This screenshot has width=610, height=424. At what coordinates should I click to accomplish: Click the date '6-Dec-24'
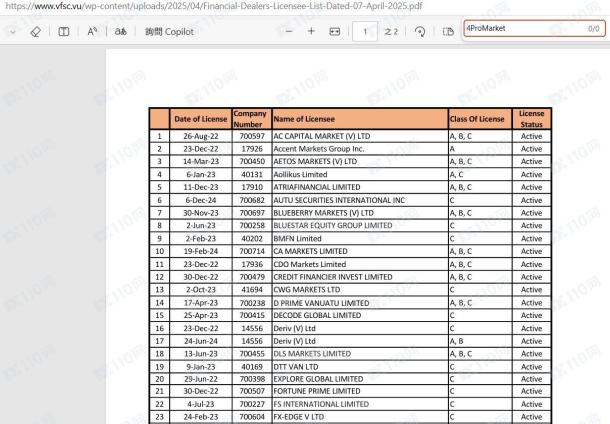(201, 200)
